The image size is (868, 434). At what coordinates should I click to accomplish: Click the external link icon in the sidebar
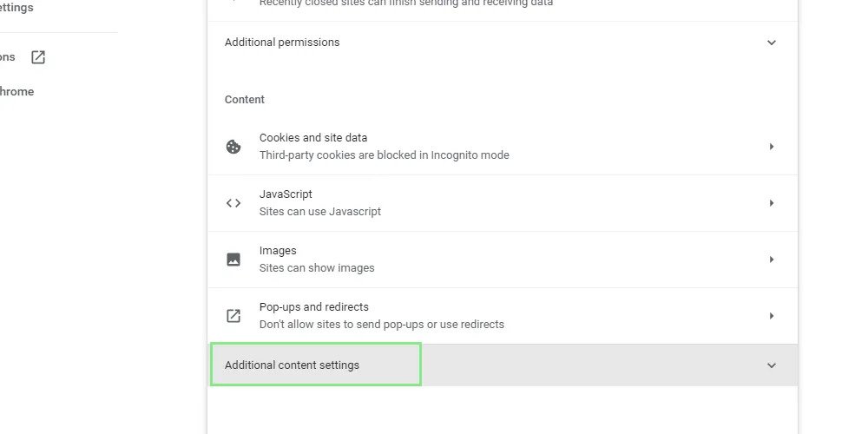(38, 57)
